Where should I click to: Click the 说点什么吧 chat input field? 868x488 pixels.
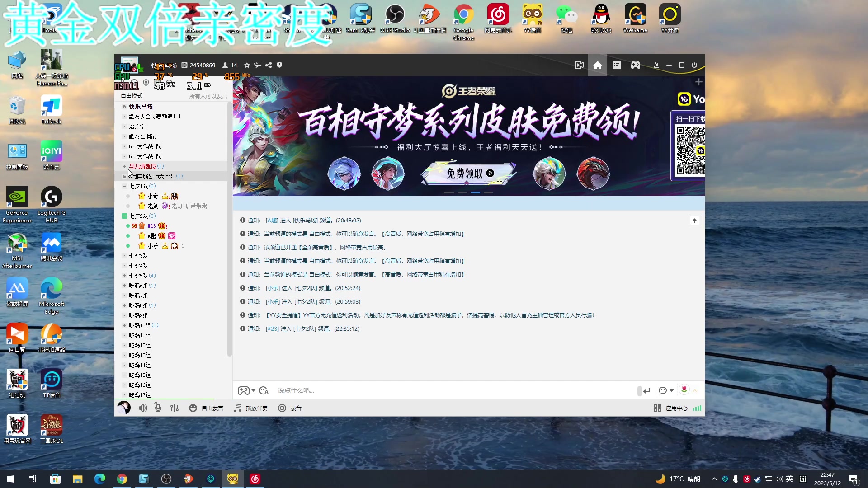click(x=454, y=390)
